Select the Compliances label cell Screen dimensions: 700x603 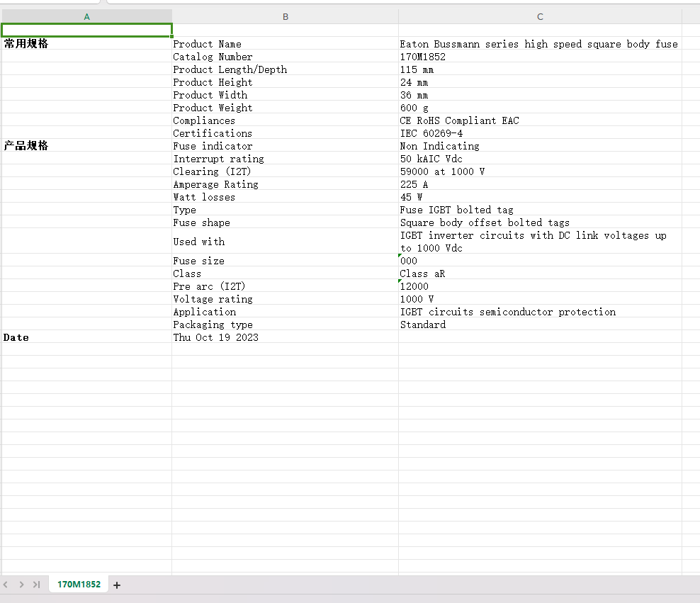pos(286,120)
